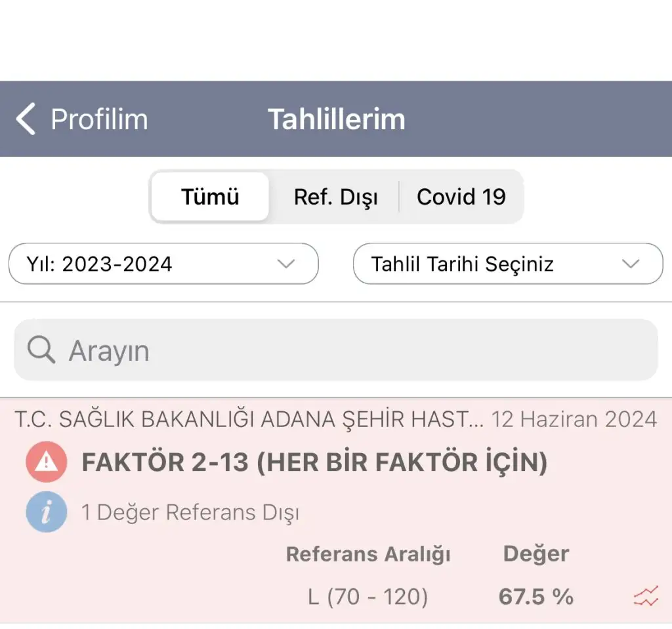Screen dimensions: 672x629
Task: Click the chevron on the year selector
Action: click(286, 264)
